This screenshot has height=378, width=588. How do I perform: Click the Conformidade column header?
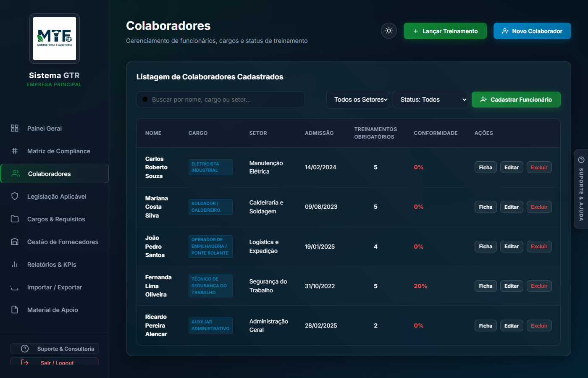pos(436,133)
